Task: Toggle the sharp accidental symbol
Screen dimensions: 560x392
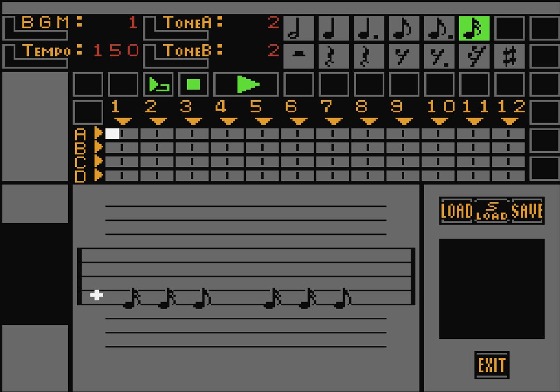Action: (x=510, y=56)
